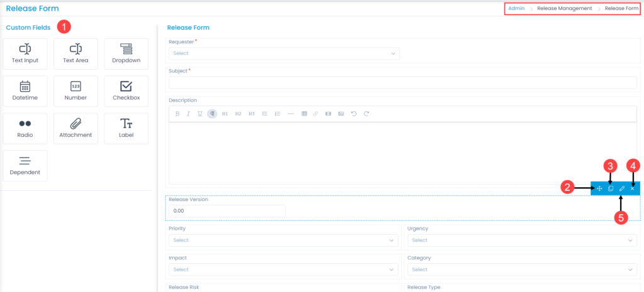
Task: Add an Attachment custom field
Action: [75, 128]
